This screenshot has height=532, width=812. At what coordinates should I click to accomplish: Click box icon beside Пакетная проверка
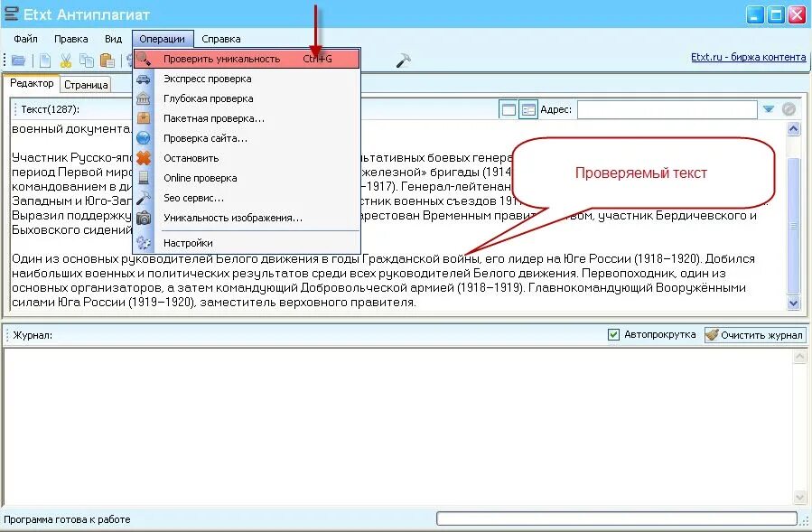coord(144,118)
